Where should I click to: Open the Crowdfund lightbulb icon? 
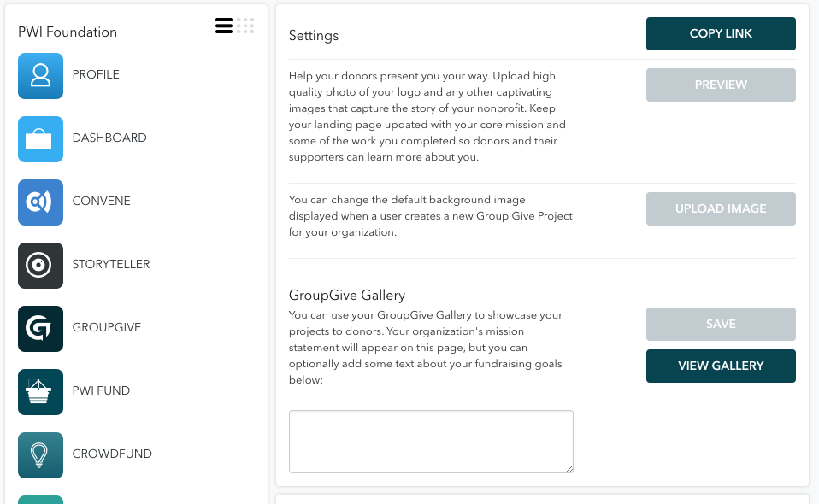click(x=40, y=454)
